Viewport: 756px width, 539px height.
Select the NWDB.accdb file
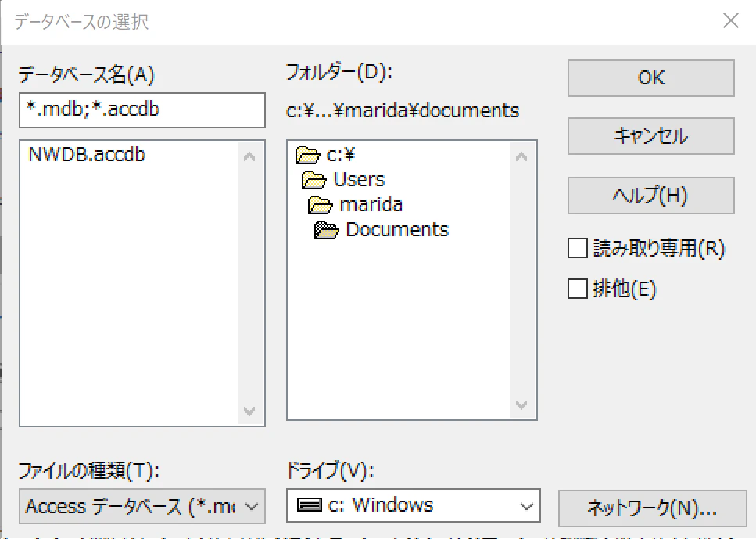click(x=87, y=154)
